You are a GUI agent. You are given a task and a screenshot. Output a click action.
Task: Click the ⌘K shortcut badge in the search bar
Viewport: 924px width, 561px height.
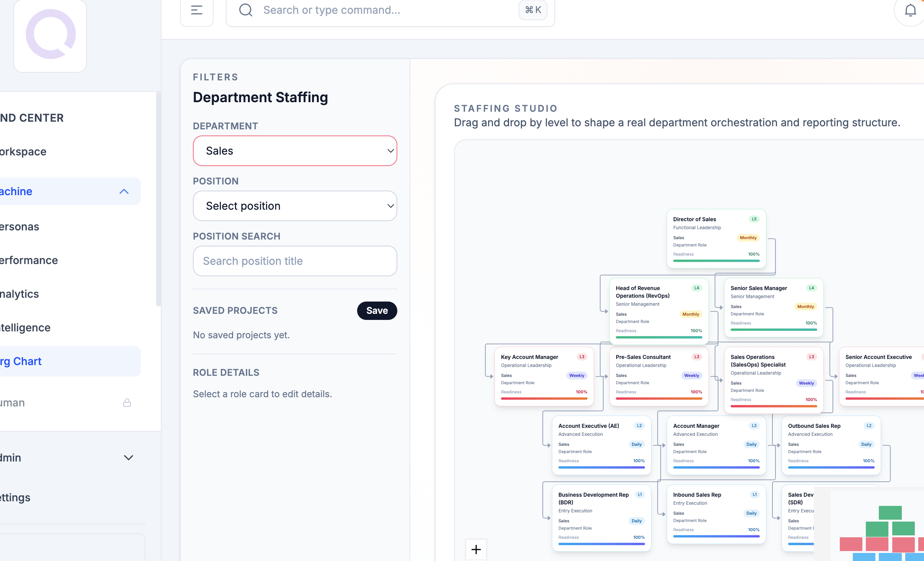[532, 10]
